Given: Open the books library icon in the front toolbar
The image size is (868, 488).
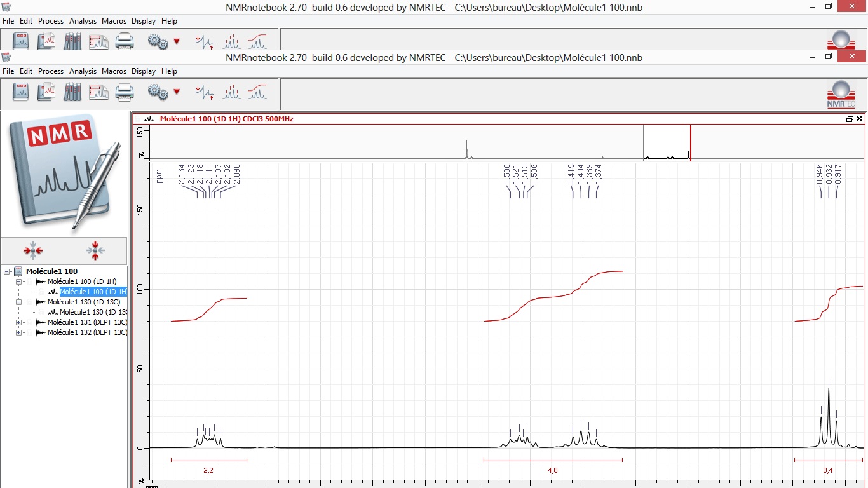Looking at the screenshot, I should 72,92.
